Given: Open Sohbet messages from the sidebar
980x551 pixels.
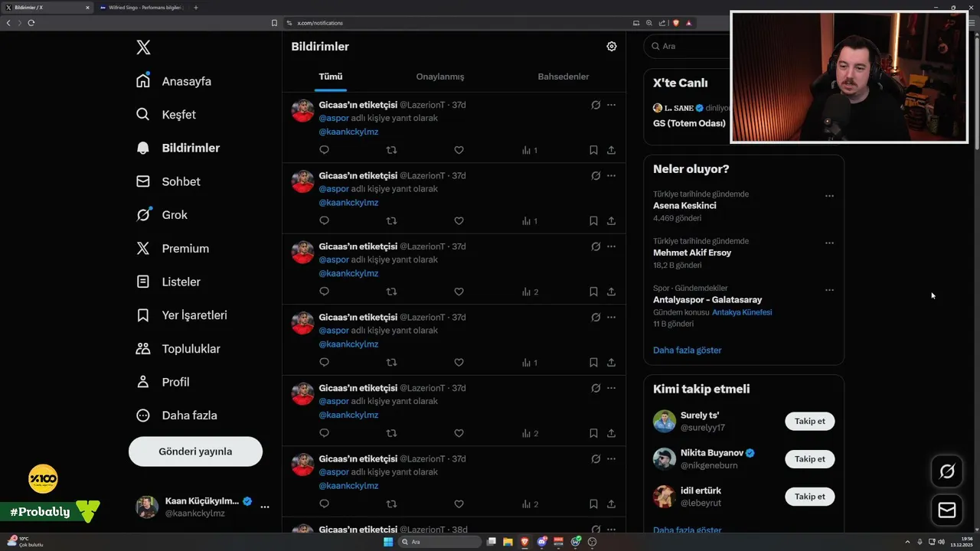Looking at the screenshot, I should pyautogui.click(x=168, y=181).
